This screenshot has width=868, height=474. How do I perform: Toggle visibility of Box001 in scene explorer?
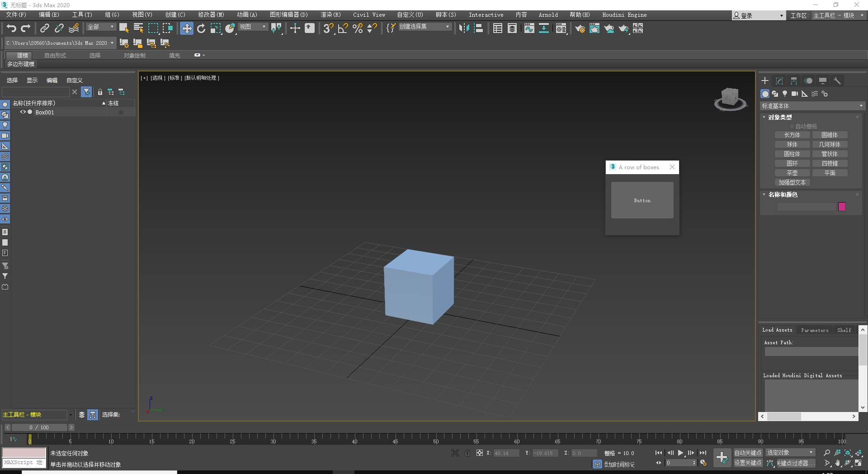tap(23, 112)
